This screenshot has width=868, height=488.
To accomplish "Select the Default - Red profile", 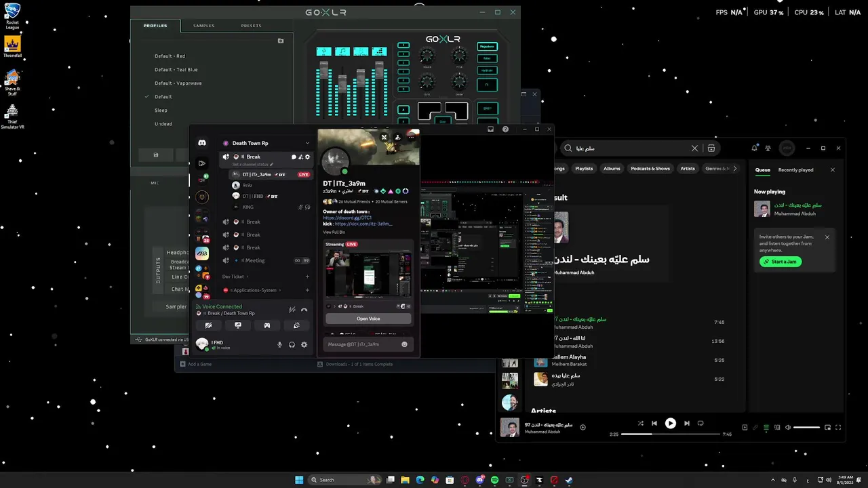I will point(170,56).
